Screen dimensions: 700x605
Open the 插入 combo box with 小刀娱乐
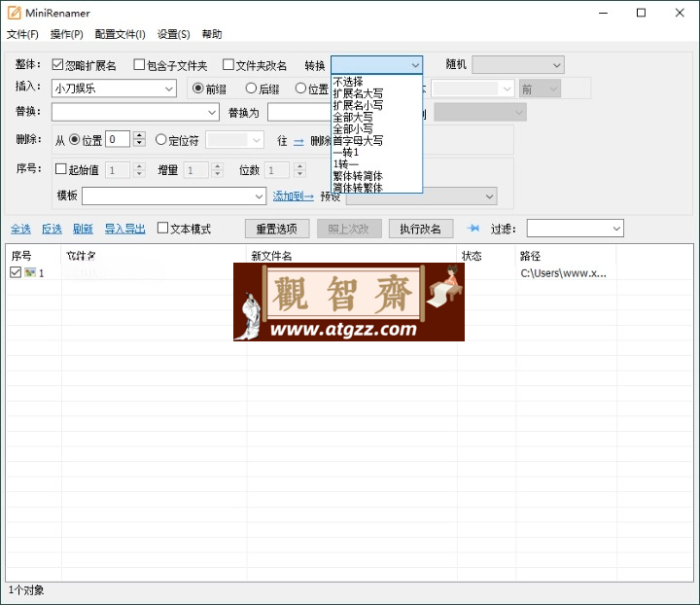pyautogui.click(x=114, y=89)
